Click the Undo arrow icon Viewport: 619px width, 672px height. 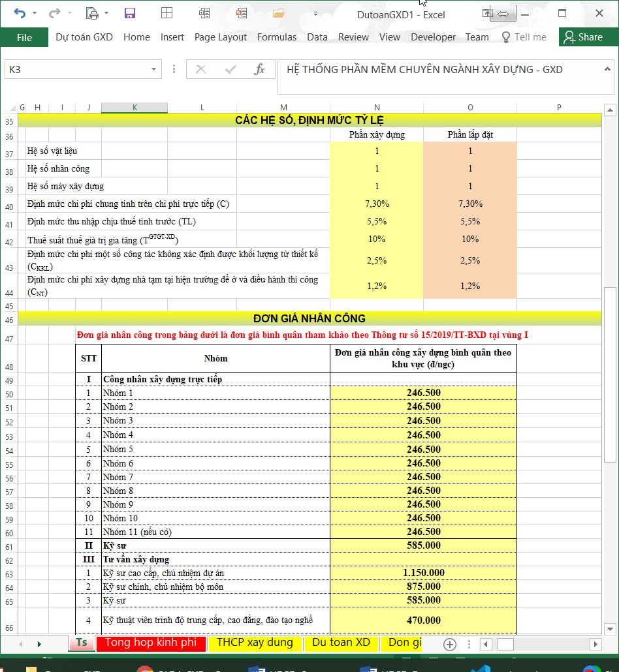click(x=19, y=13)
